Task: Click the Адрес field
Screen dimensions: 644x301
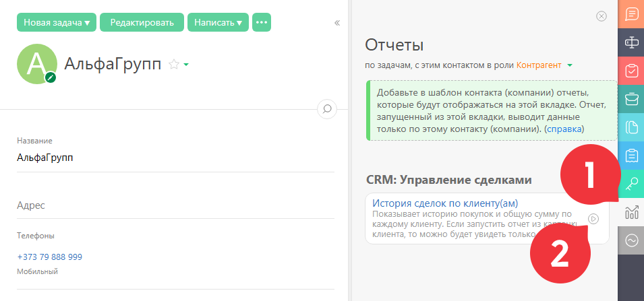Action: (175, 205)
